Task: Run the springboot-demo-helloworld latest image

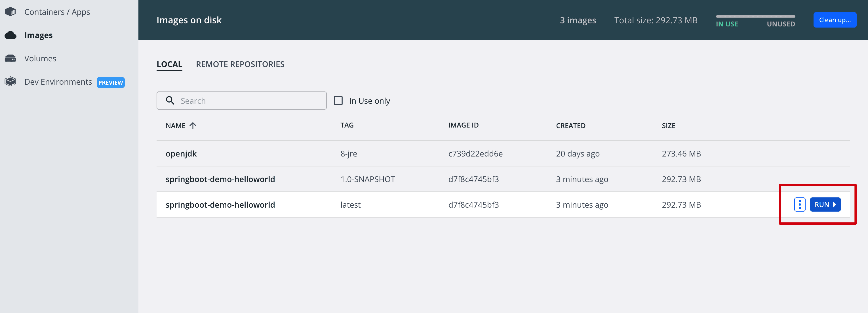Action: tap(825, 205)
